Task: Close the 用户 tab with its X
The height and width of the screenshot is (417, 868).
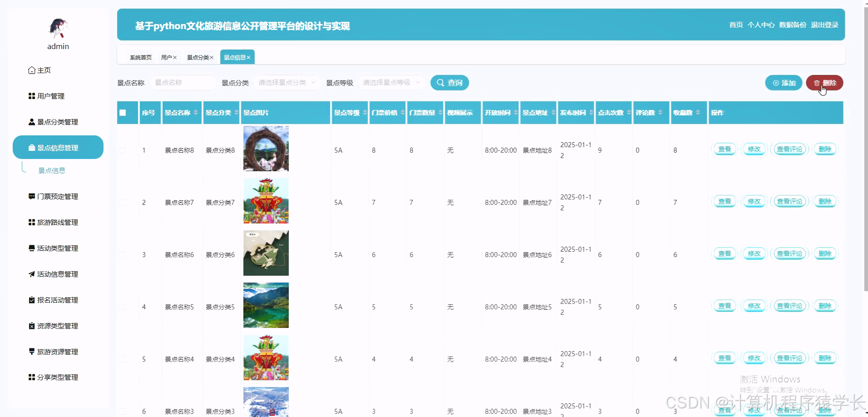Action: (175, 58)
